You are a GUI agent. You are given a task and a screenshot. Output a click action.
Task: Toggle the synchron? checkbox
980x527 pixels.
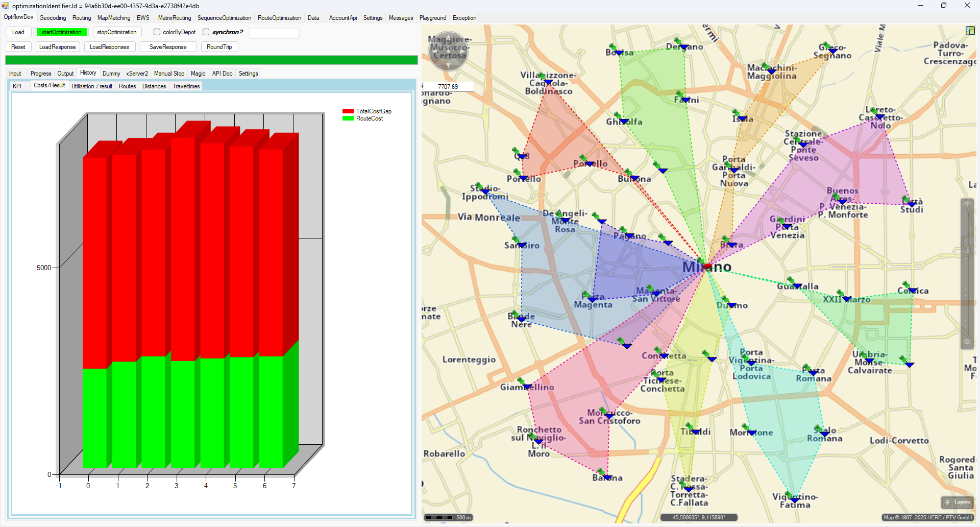(x=206, y=32)
